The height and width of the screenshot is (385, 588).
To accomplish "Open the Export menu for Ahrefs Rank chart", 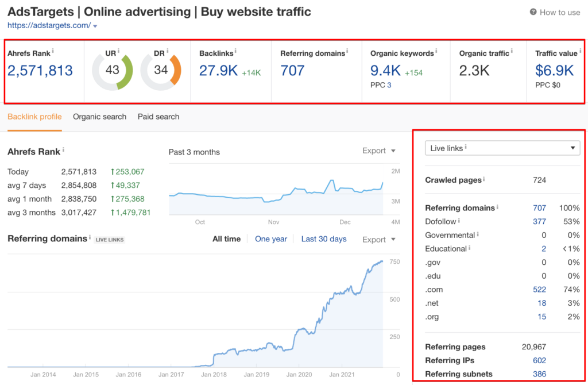I will click(x=379, y=151).
